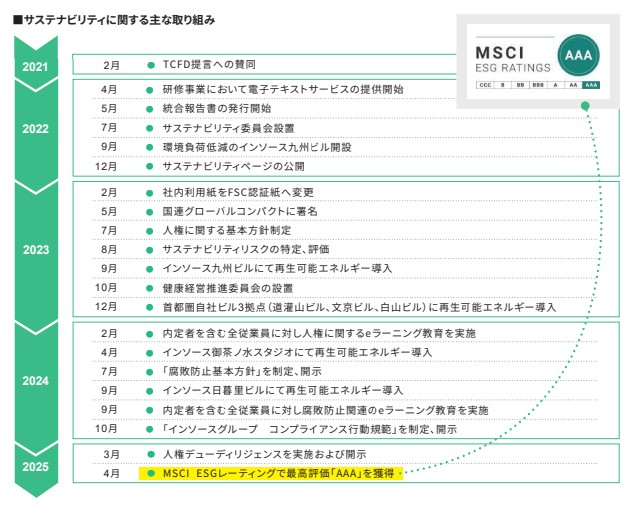Viewport: 637px width, 505px height.
Task: Click the bullet beside 健康経営推進委員会の設置
Action: pos(149,287)
